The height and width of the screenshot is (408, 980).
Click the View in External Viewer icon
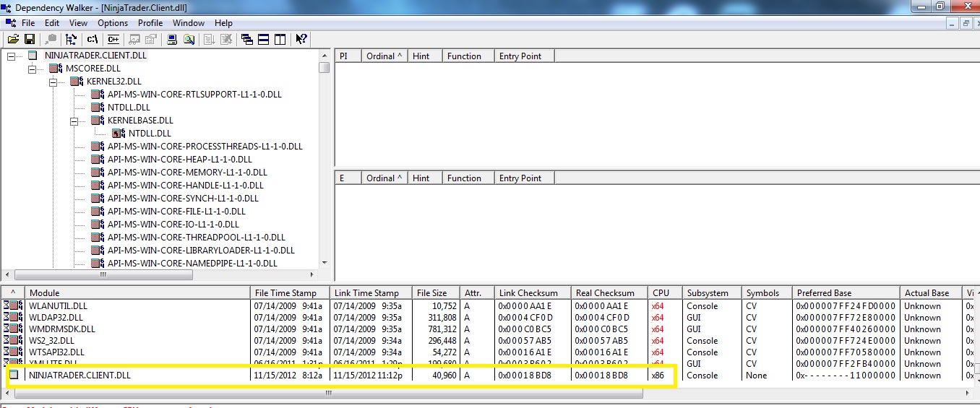[135, 39]
